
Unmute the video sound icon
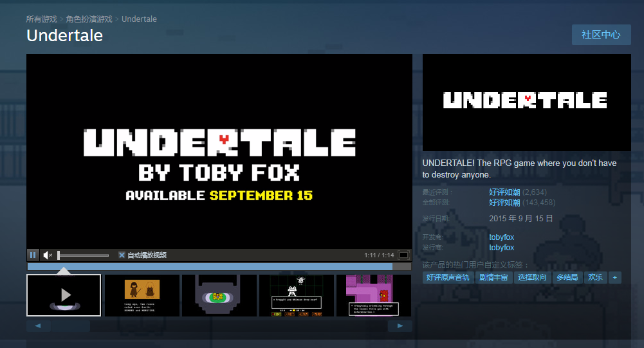pyautogui.click(x=48, y=255)
